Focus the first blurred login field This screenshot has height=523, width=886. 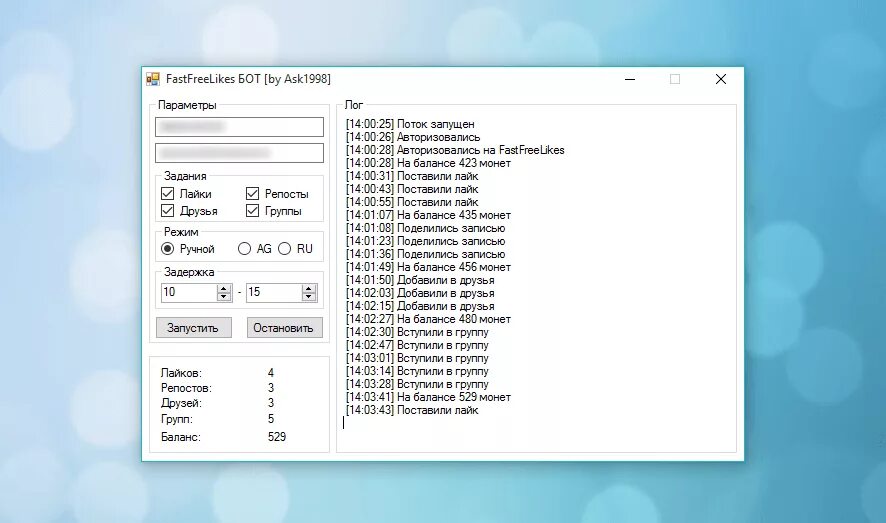(240, 127)
